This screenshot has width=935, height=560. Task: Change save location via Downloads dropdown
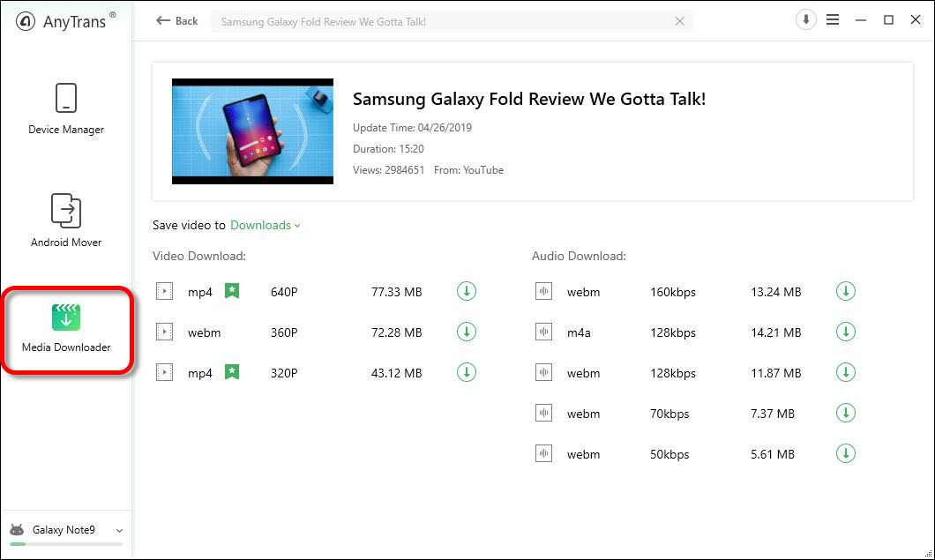(266, 226)
